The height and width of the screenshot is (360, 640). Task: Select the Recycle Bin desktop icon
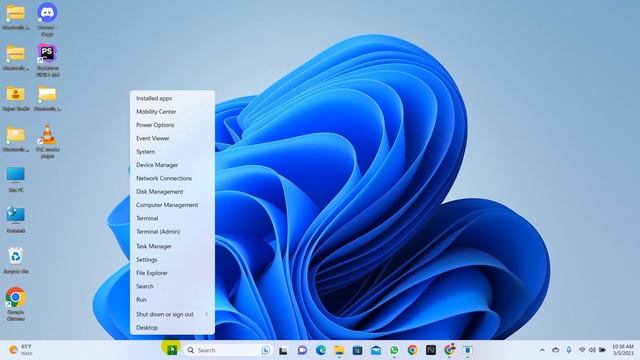pos(16,260)
